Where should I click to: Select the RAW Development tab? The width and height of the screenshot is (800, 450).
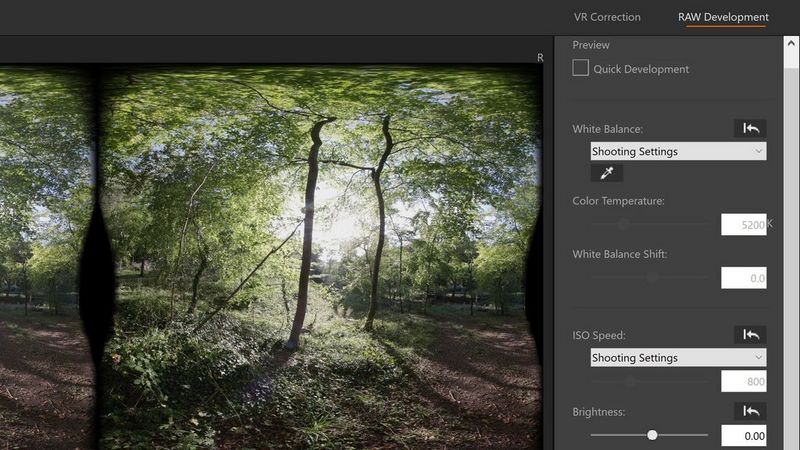click(x=723, y=17)
